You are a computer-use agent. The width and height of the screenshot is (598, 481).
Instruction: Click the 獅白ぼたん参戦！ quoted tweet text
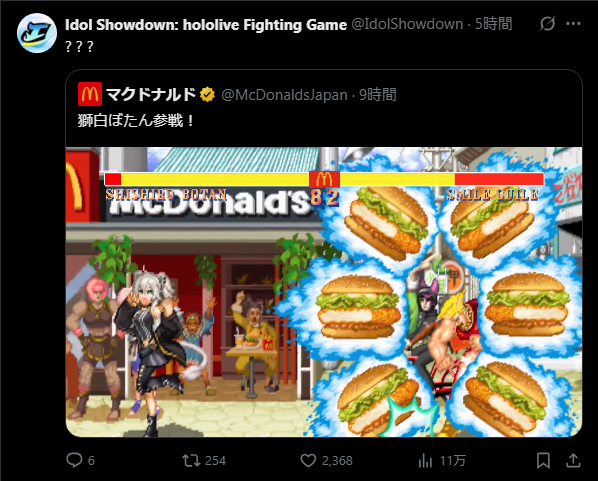point(136,121)
